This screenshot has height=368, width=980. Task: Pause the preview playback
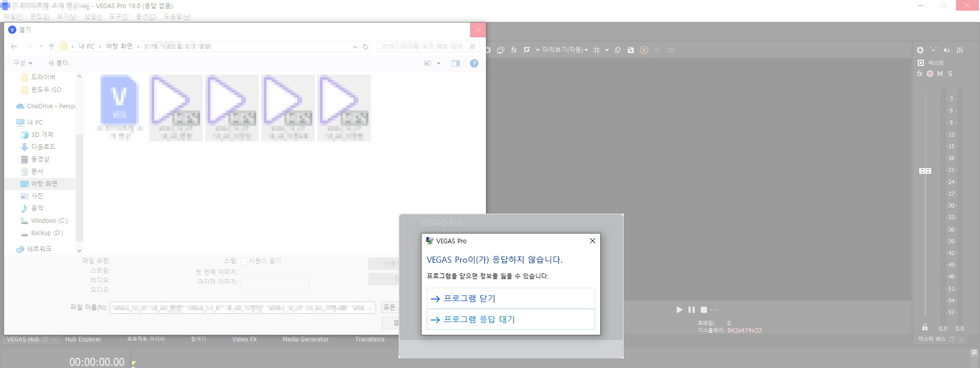[x=692, y=310]
